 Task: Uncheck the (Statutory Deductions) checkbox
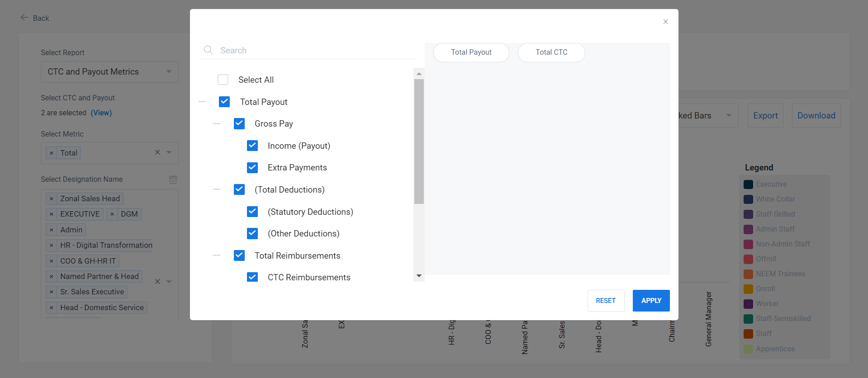252,212
